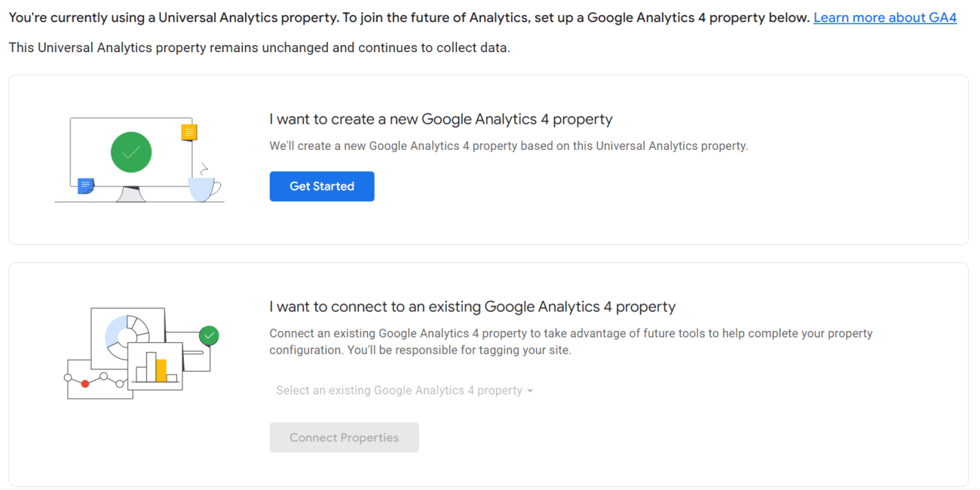Click the green checkmark circle on monitor
980x490 pixels.
pos(131,152)
